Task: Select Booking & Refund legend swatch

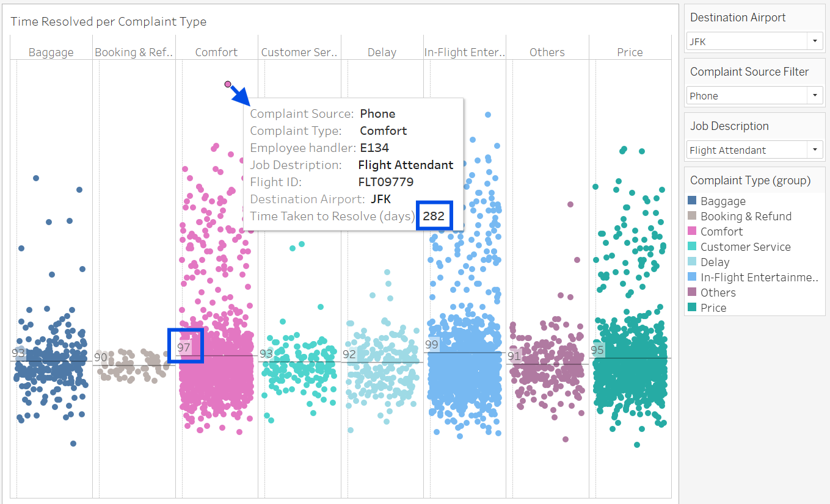Action: (692, 217)
